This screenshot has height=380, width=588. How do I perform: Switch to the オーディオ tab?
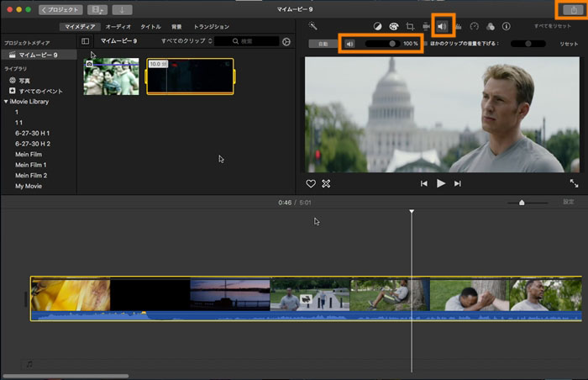click(118, 27)
